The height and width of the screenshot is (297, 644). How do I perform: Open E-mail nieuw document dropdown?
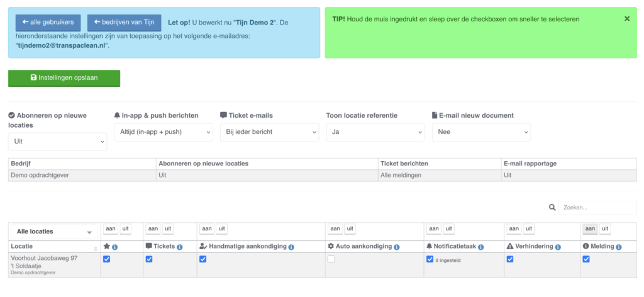(481, 132)
